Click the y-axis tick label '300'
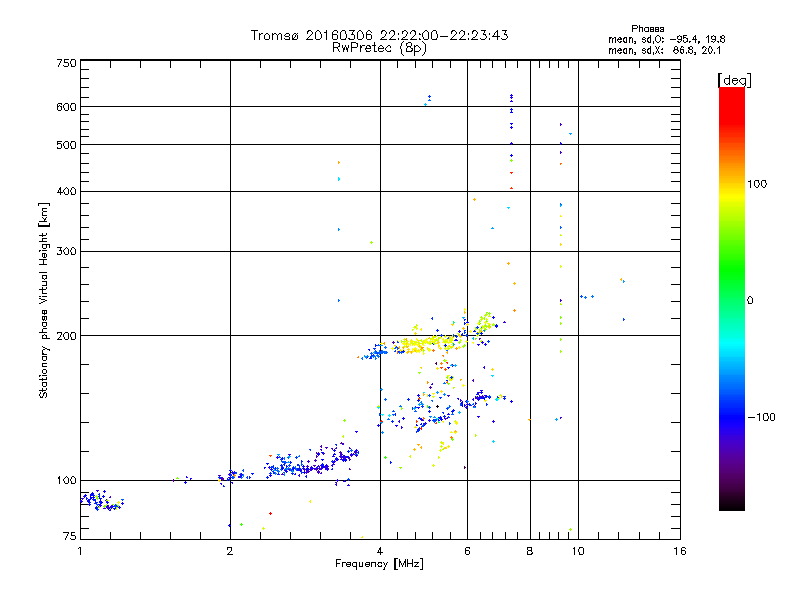 pyautogui.click(x=66, y=251)
